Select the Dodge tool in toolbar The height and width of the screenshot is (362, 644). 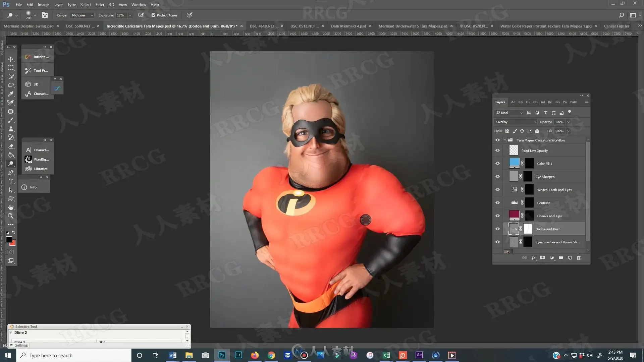(x=11, y=164)
